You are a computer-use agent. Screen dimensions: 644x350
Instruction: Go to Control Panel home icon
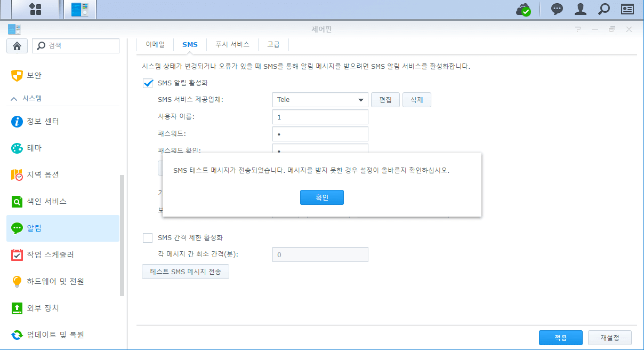click(17, 46)
